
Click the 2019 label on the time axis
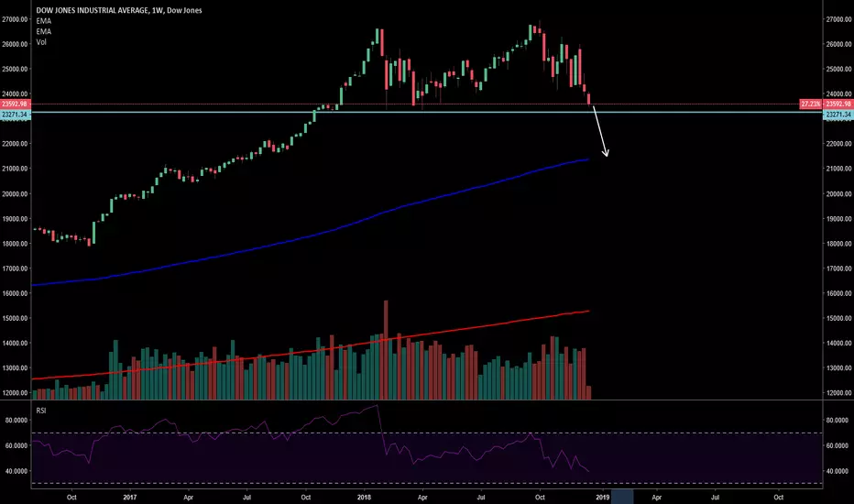(602, 497)
